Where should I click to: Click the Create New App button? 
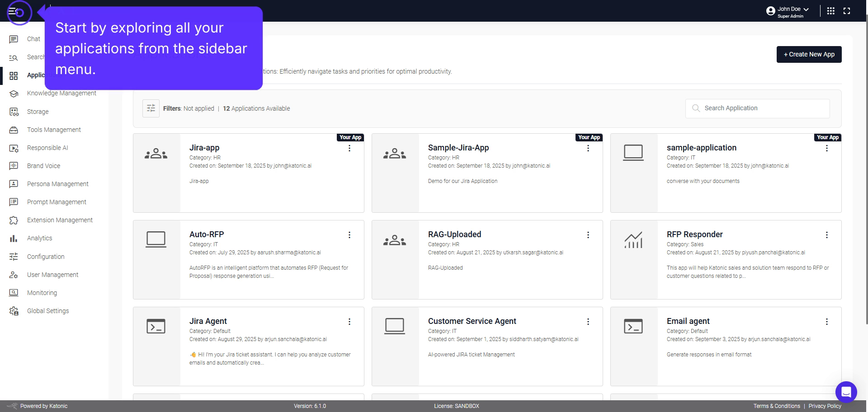[809, 54]
